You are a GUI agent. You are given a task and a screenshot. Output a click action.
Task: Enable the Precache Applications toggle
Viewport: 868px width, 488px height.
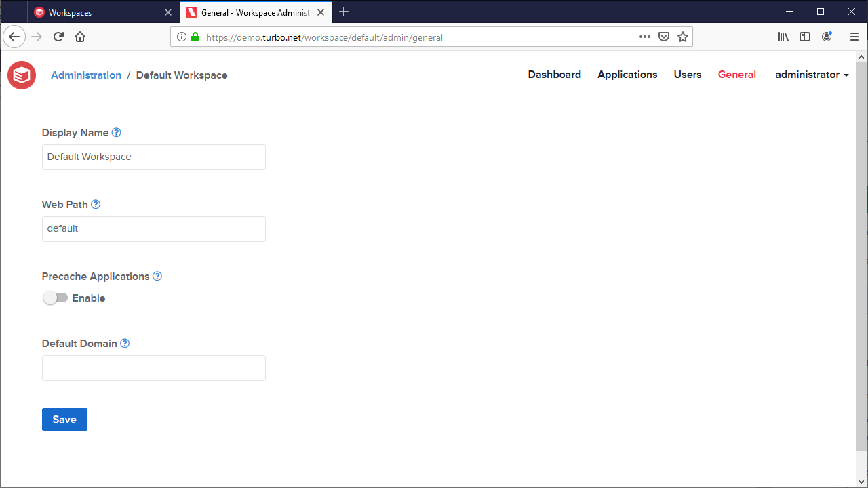(x=56, y=298)
